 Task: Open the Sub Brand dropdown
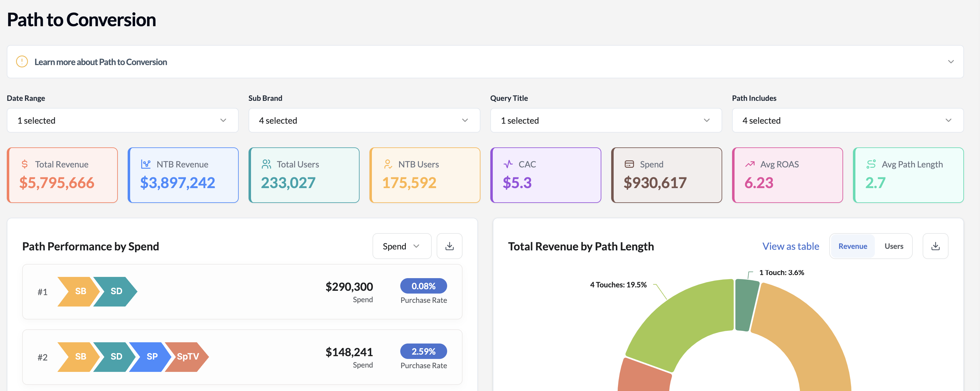coord(364,121)
